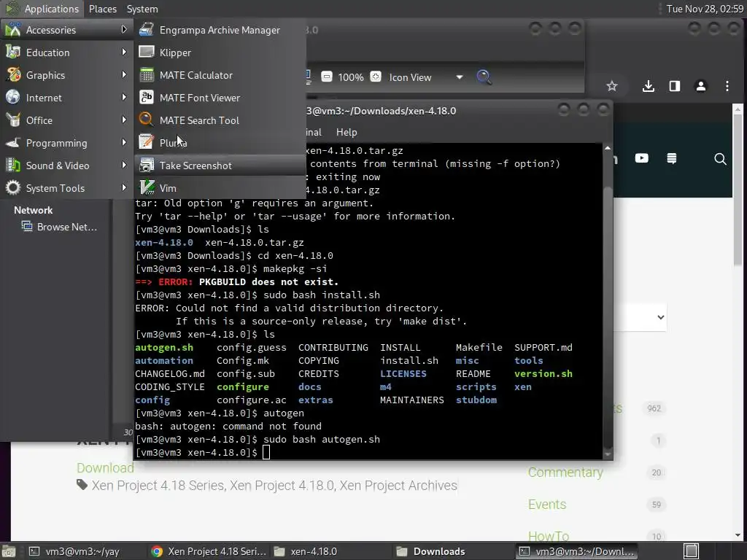The width and height of the screenshot is (747, 560).
Task: Click the Education category icon
Action: tap(13, 52)
